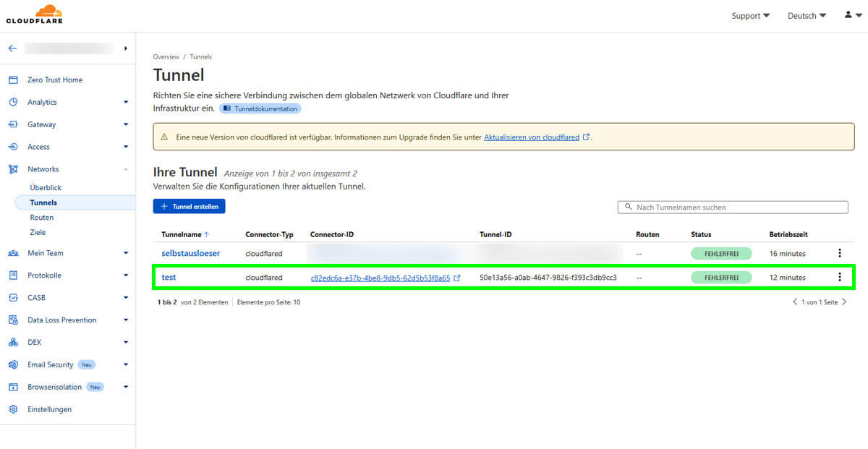Open Connector-ID link c82edc6a-e37b-4be8
The width and height of the screenshot is (868, 449).
click(x=380, y=278)
